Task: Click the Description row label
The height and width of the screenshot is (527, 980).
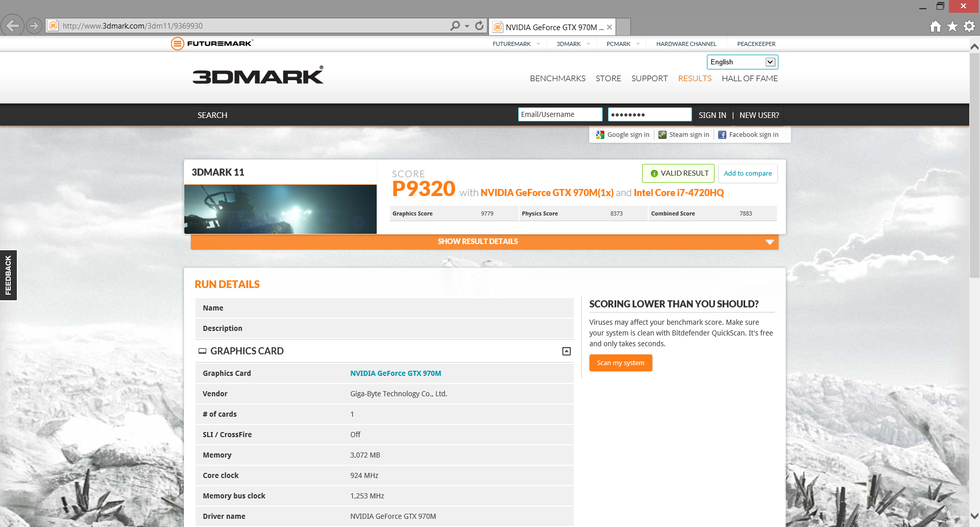Action: 223,328
